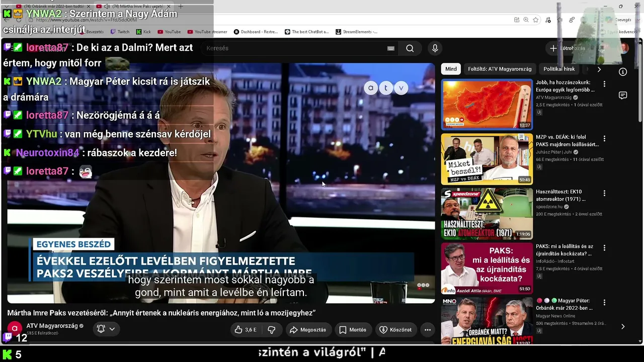Expand the side panel with the right chevron
The height and width of the screenshot is (362, 644).
tap(623, 326)
